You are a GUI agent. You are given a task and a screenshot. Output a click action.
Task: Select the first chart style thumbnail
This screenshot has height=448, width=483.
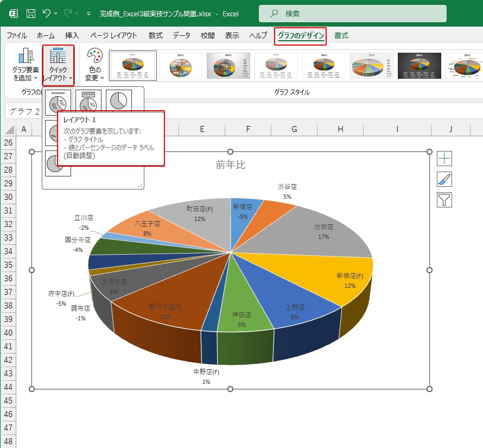pyautogui.click(x=133, y=66)
